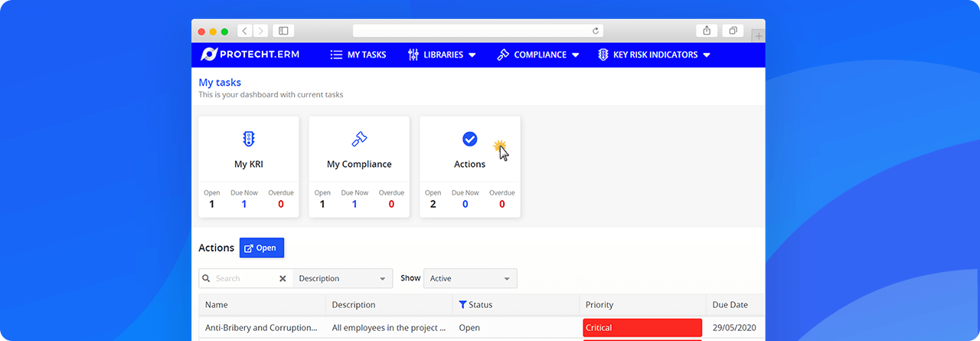This screenshot has width=980, height=341.
Task: Expand the Compliance menu arrow
Action: [575, 55]
